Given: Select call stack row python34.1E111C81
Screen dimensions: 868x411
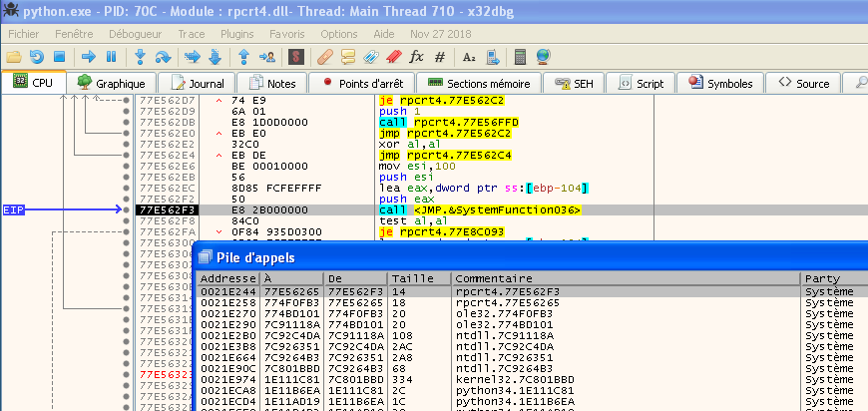Looking at the screenshot, I should click(x=532, y=390).
